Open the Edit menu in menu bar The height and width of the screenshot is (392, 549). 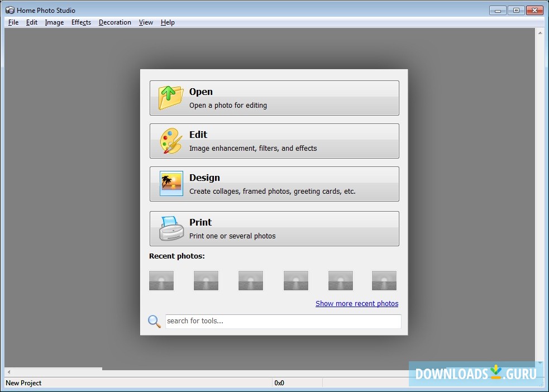[x=31, y=22]
